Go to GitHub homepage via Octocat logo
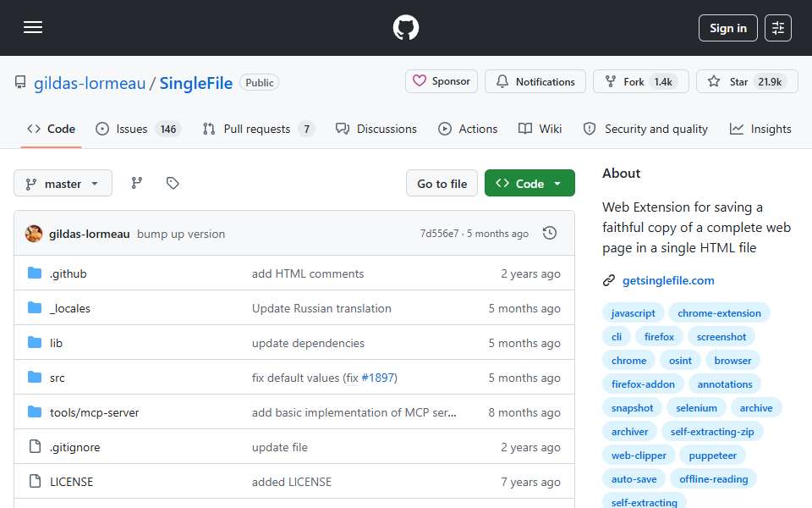This screenshot has height=508, width=812. coord(405,27)
